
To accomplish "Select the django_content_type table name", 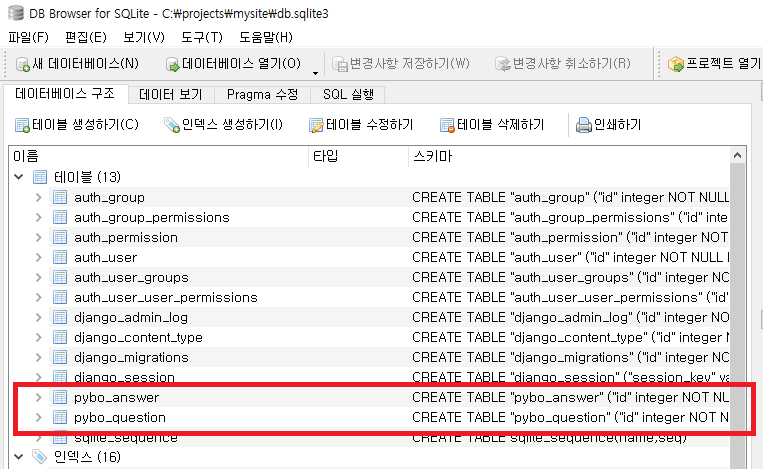I will (138, 338).
